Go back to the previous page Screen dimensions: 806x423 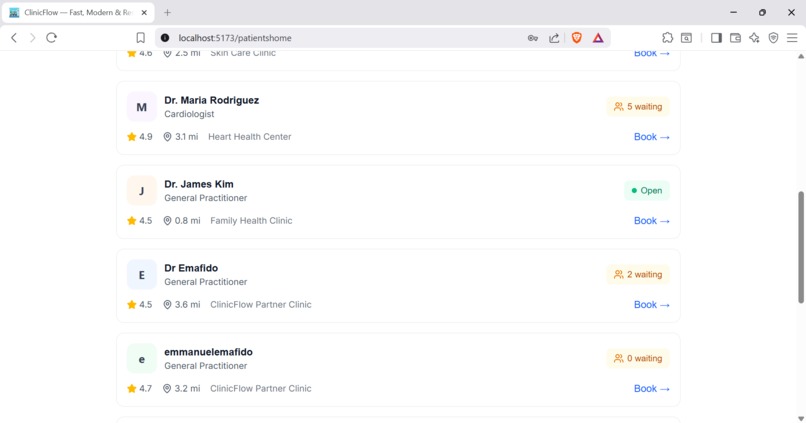pos(14,38)
